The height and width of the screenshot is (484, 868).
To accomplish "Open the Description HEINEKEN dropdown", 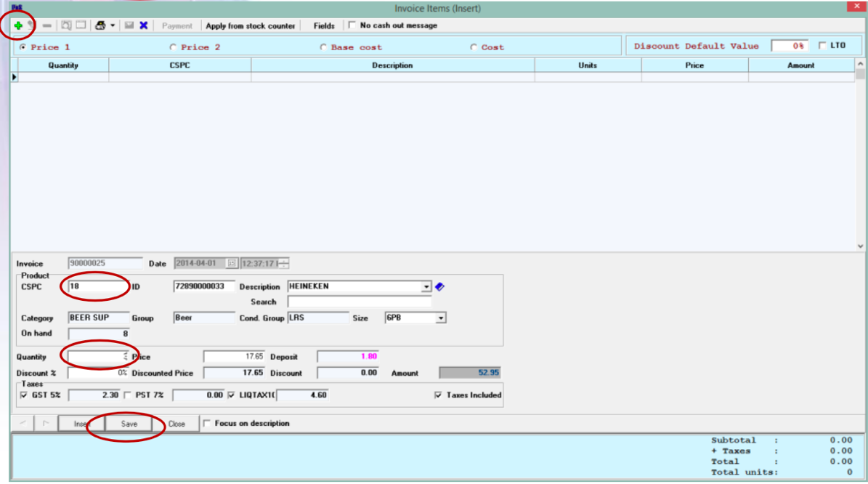I will click(426, 287).
